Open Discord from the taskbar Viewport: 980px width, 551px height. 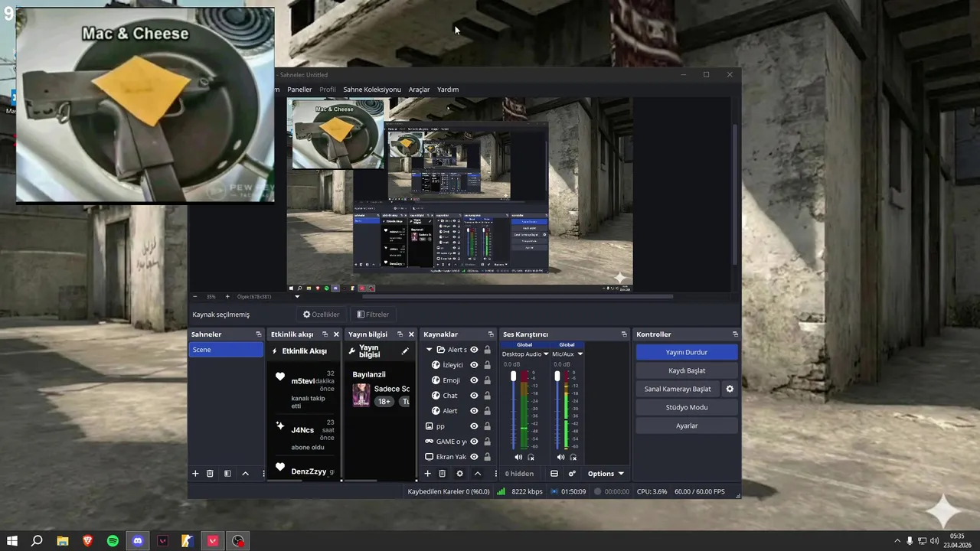[x=138, y=541]
